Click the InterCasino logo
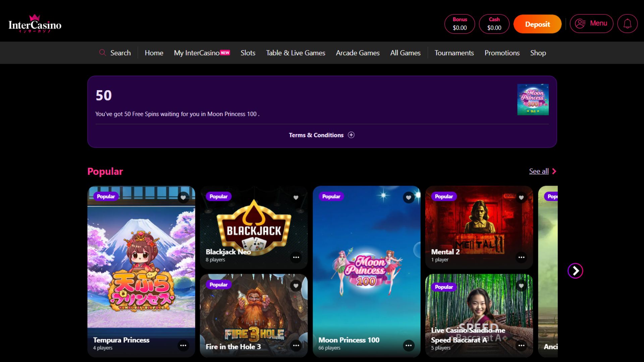The width and height of the screenshot is (644, 362). point(35,23)
